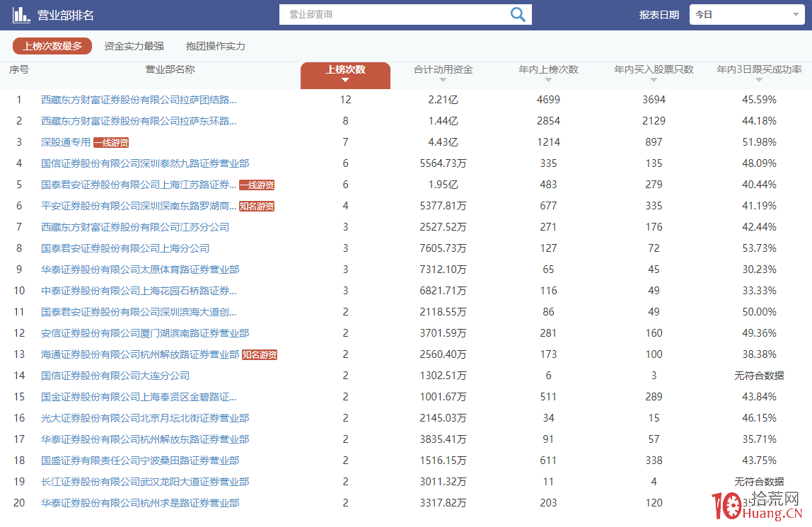This screenshot has width=812, height=527.
Task: Open 西藏东方财富证券江苏分公司 link
Action: click(135, 227)
